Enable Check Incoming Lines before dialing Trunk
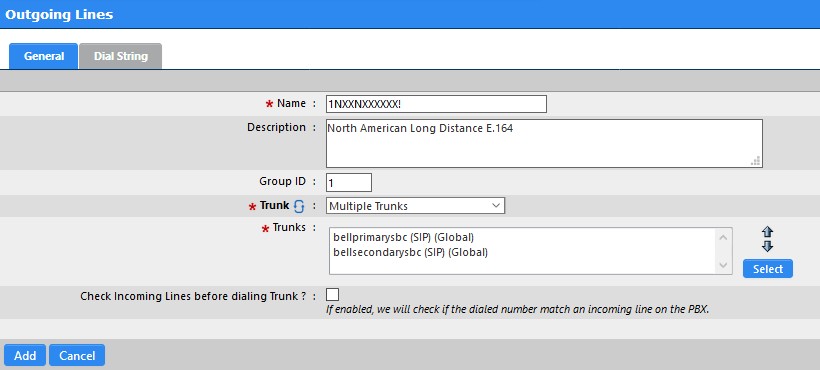Screen dimensions: 820x370 click(332, 295)
